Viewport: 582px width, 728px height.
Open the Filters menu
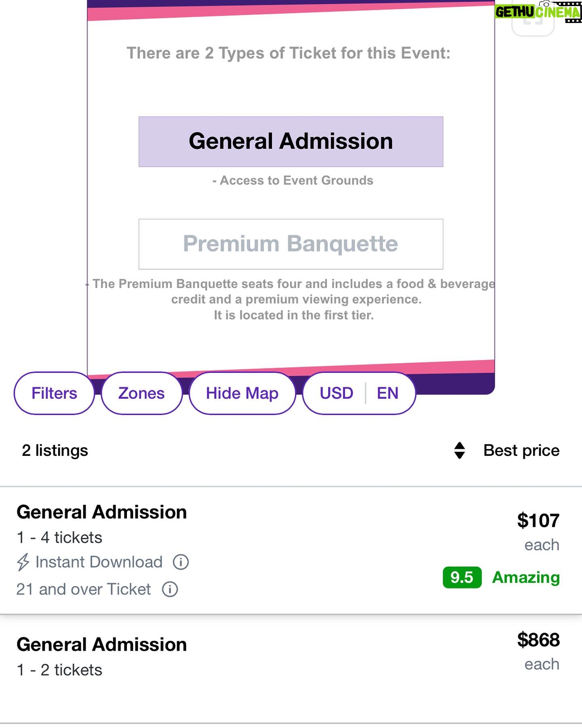[x=54, y=393]
